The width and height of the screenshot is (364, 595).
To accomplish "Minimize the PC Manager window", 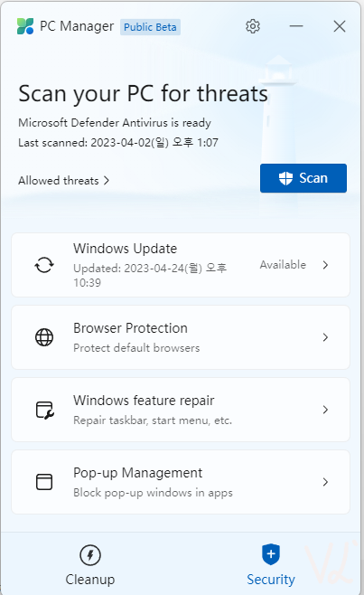I will tap(296, 26).
